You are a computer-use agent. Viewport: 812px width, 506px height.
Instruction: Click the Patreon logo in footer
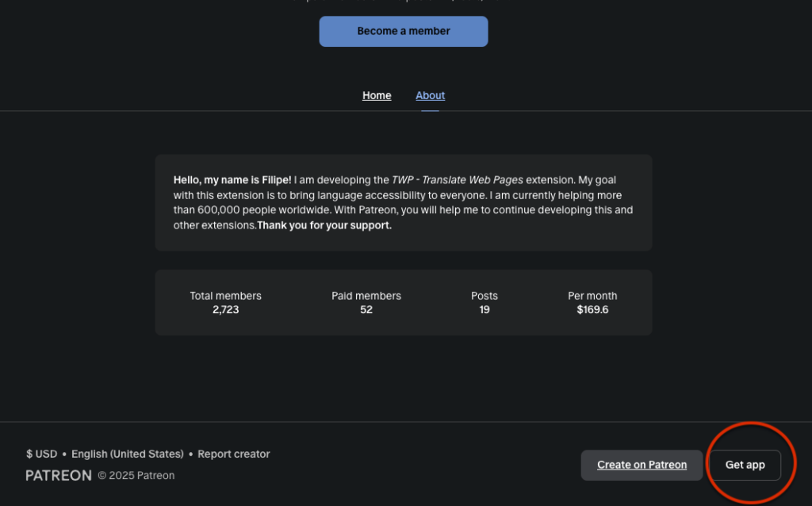pos(59,476)
